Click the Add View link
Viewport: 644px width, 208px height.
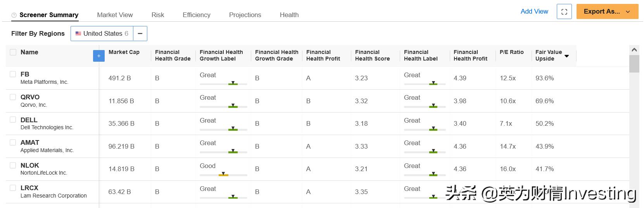pos(534,11)
